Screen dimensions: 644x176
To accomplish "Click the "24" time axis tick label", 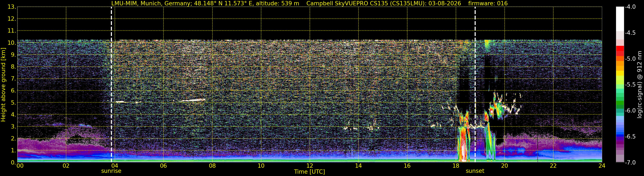I will click(x=602, y=166).
